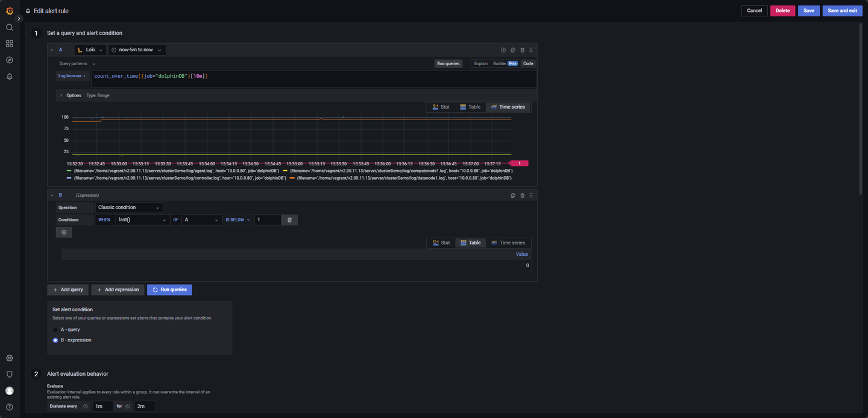Click the Save and exit button
Image resolution: width=868 pixels, height=418 pixels.
tap(842, 10)
